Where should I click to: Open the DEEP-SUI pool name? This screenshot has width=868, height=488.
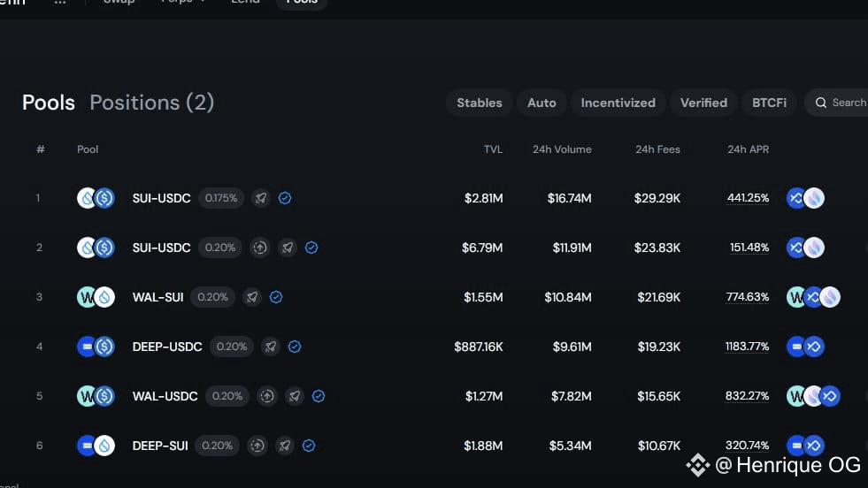coord(160,446)
